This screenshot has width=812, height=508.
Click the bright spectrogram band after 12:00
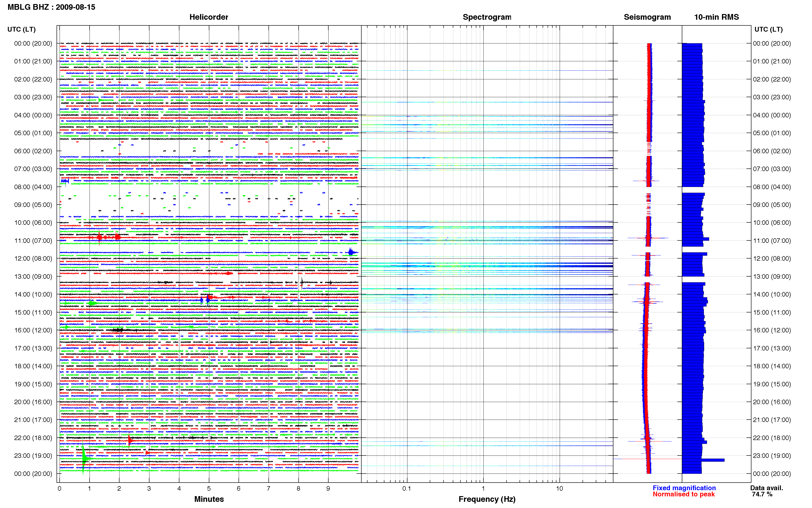point(487,266)
